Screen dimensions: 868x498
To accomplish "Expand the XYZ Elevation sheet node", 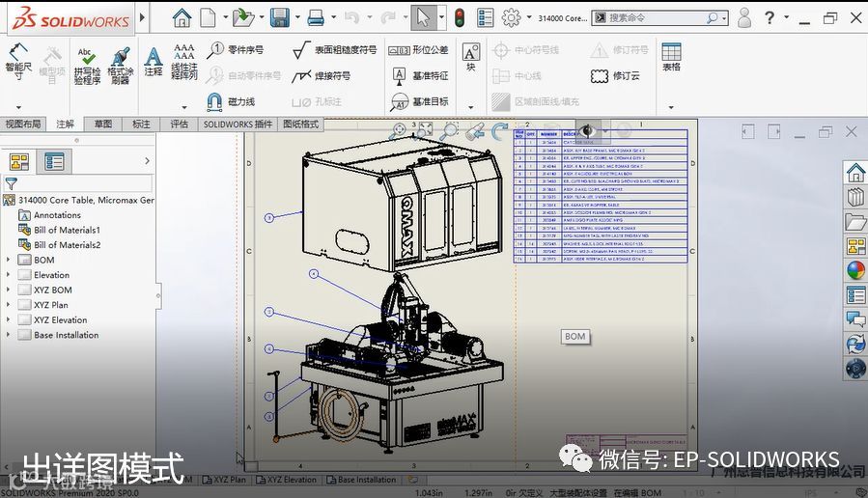I will tap(8, 319).
